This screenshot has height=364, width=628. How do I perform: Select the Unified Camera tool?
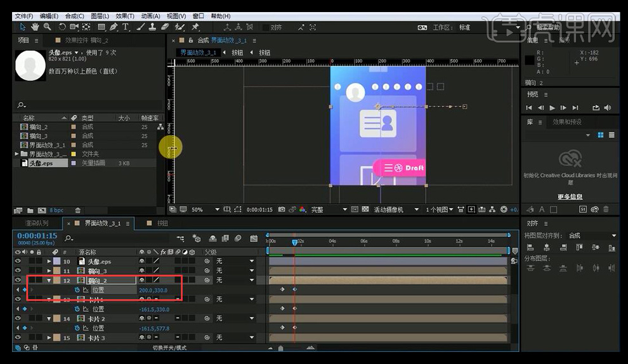74,27
